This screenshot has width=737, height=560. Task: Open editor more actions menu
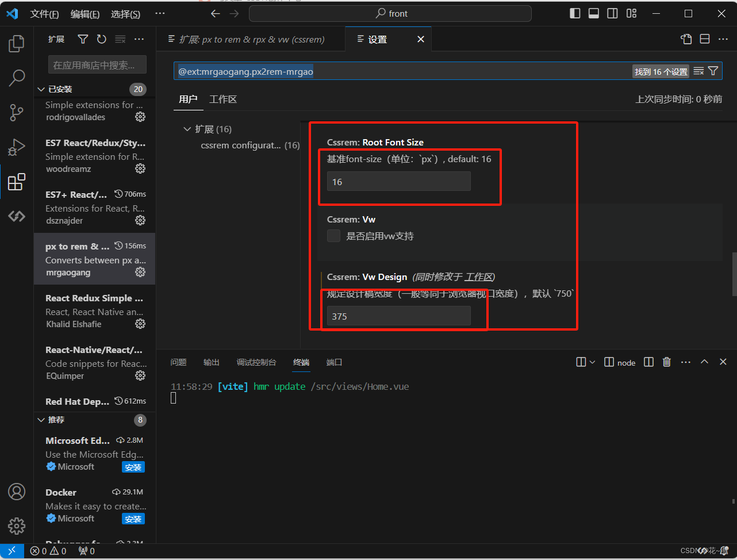(x=723, y=39)
